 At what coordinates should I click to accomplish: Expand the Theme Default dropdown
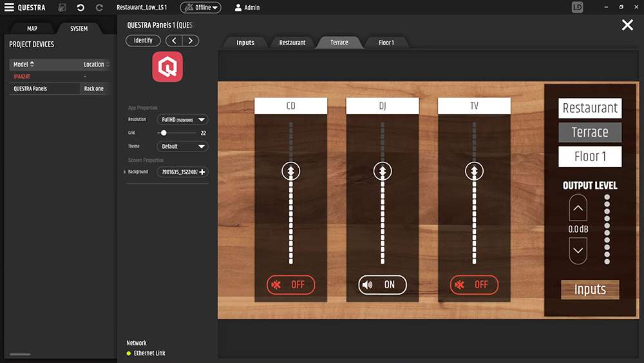(x=182, y=146)
